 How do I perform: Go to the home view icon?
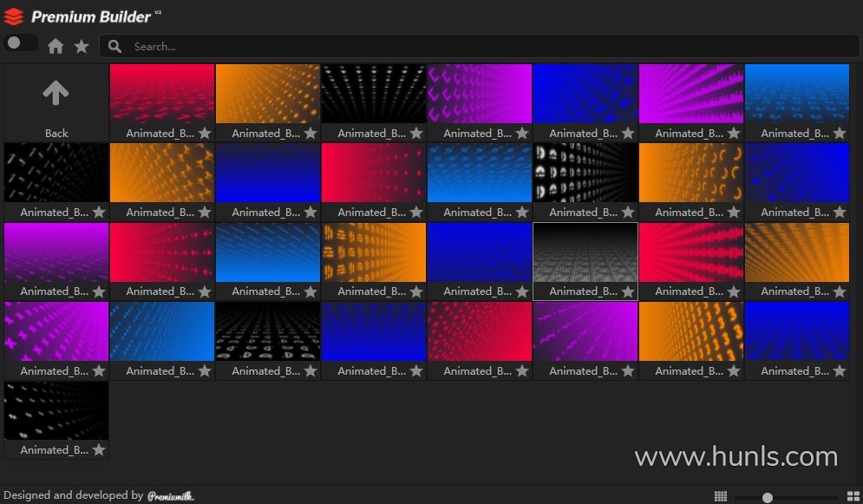point(55,46)
